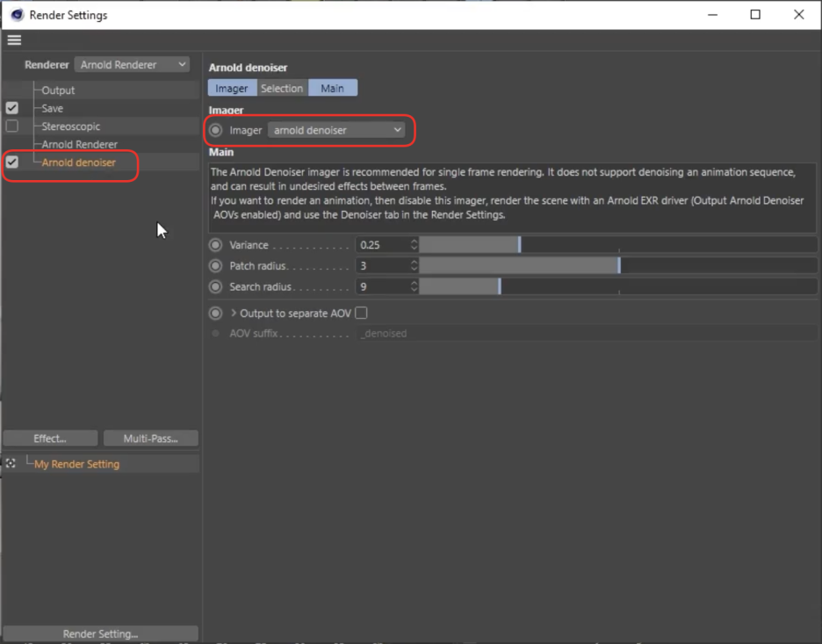Screen dimensions: 822x644
Task: Select Stereoscopic in the settings tree
Action: tap(71, 127)
